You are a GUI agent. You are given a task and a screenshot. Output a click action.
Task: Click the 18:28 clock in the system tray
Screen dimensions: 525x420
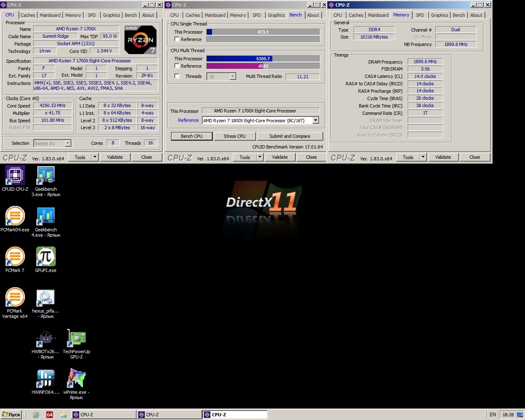click(508, 415)
